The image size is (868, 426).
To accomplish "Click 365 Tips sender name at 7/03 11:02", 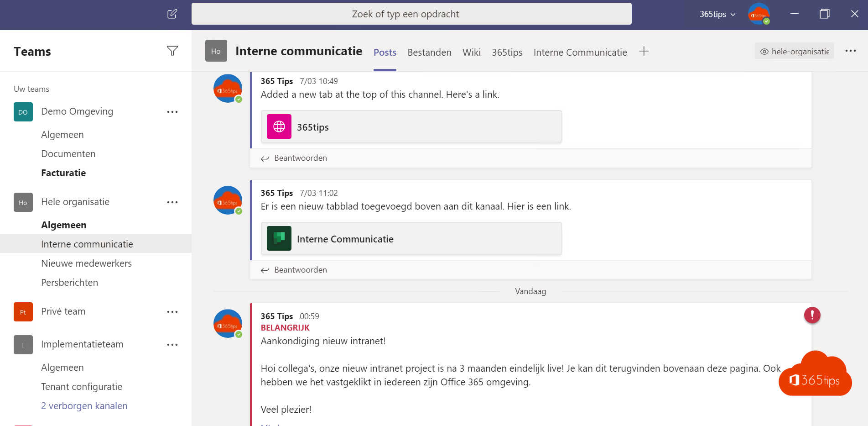I will [x=277, y=193].
